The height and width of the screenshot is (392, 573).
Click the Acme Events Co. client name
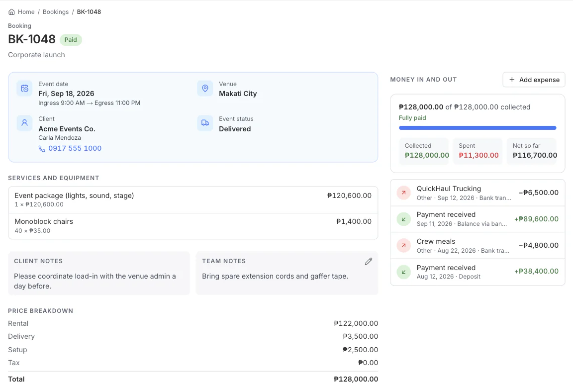pyautogui.click(x=67, y=129)
